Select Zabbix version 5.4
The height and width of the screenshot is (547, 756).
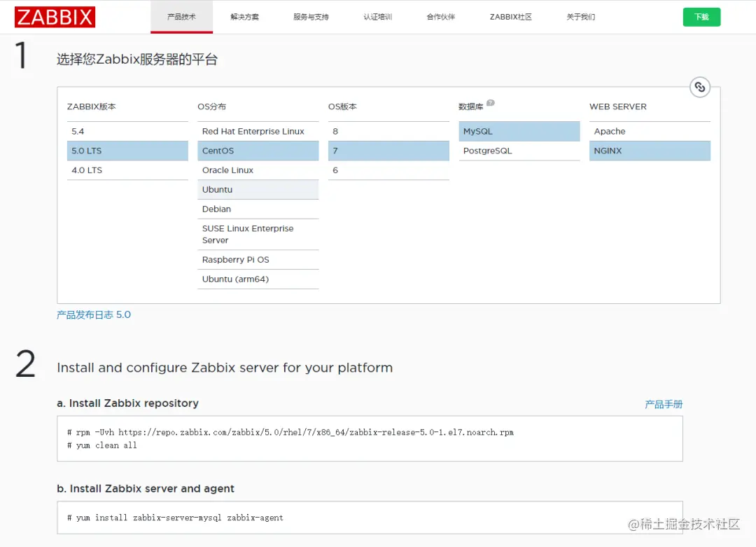(x=127, y=131)
